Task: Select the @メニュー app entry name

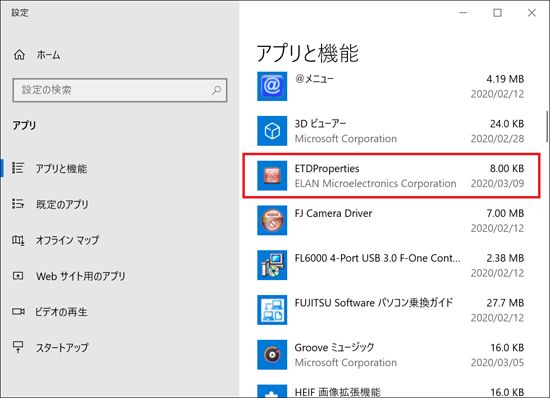Action: (x=314, y=79)
